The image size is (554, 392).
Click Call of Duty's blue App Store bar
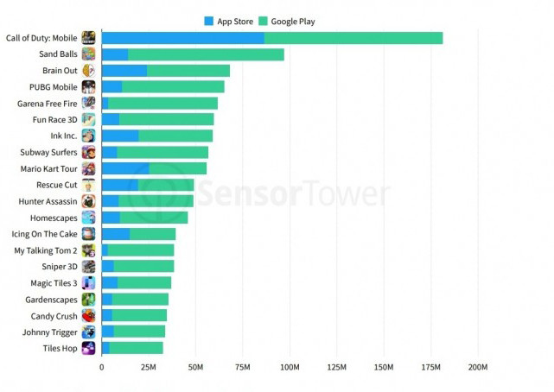tap(182, 38)
